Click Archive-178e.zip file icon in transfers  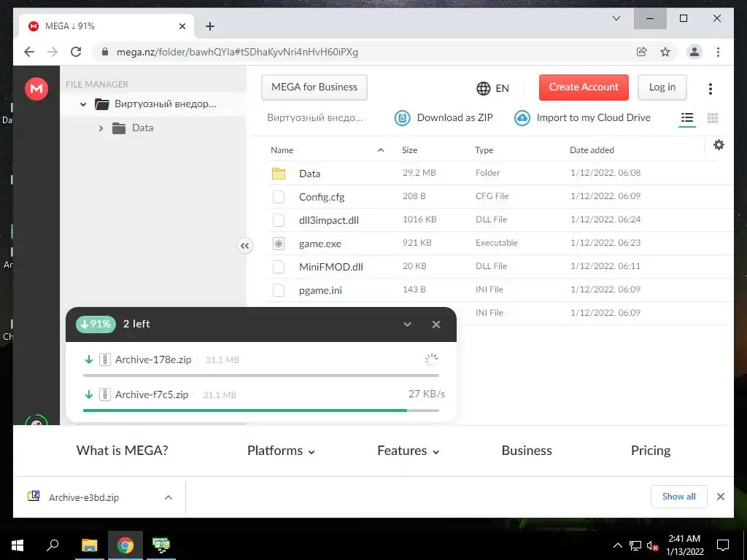(x=105, y=359)
